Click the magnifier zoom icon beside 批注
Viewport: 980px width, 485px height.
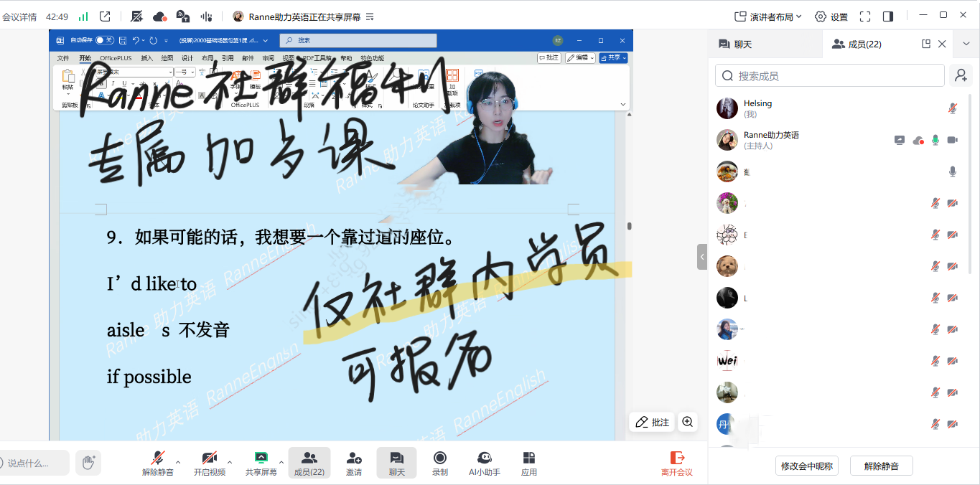point(687,423)
